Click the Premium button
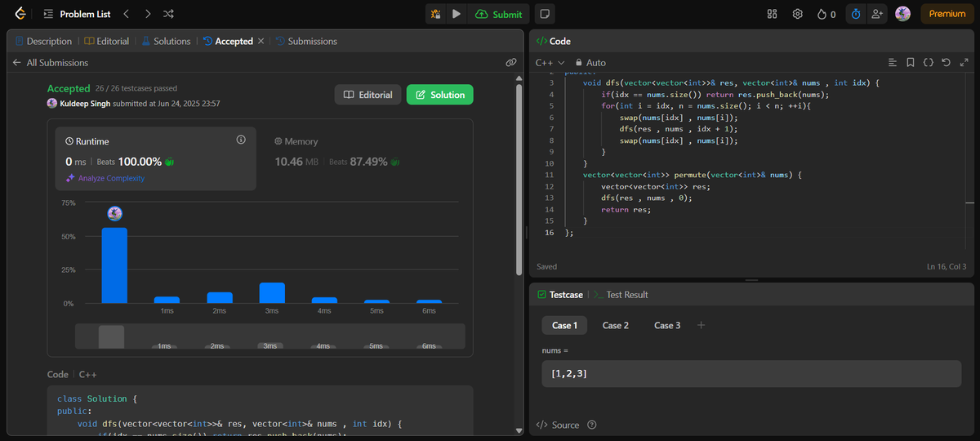Screen dimensions: 980x441 pyautogui.click(x=947, y=14)
